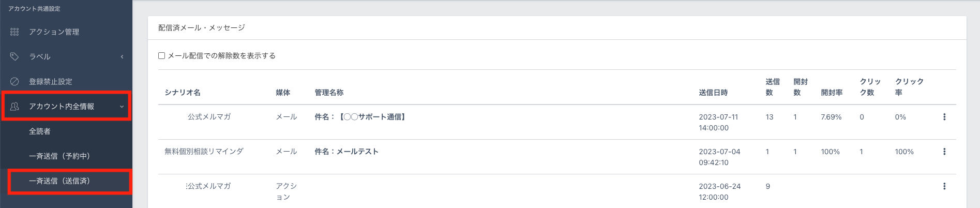Open three-dot menu for 【○○サポート通信】 row
The image size is (980, 208).
pos(944,117)
